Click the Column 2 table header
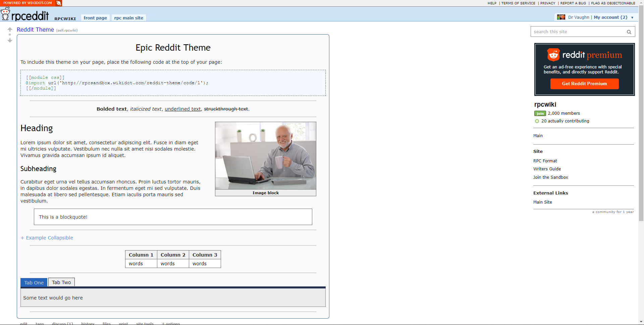 coord(173,255)
